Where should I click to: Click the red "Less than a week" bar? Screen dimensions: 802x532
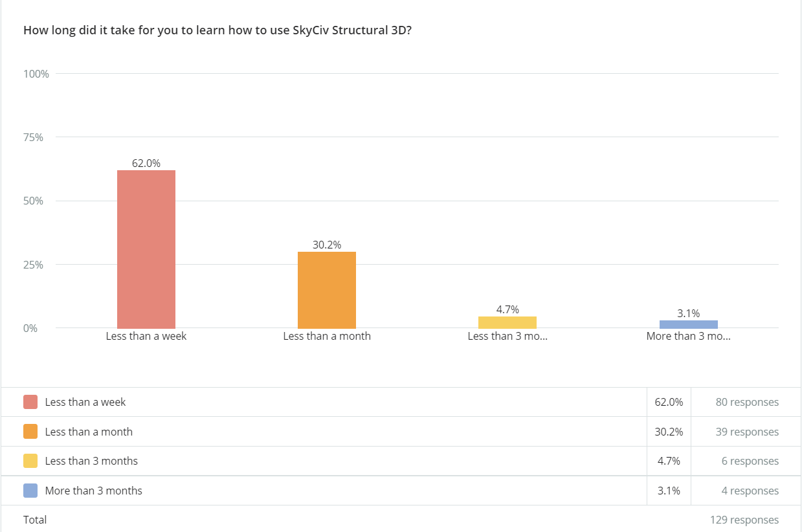click(146, 249)
